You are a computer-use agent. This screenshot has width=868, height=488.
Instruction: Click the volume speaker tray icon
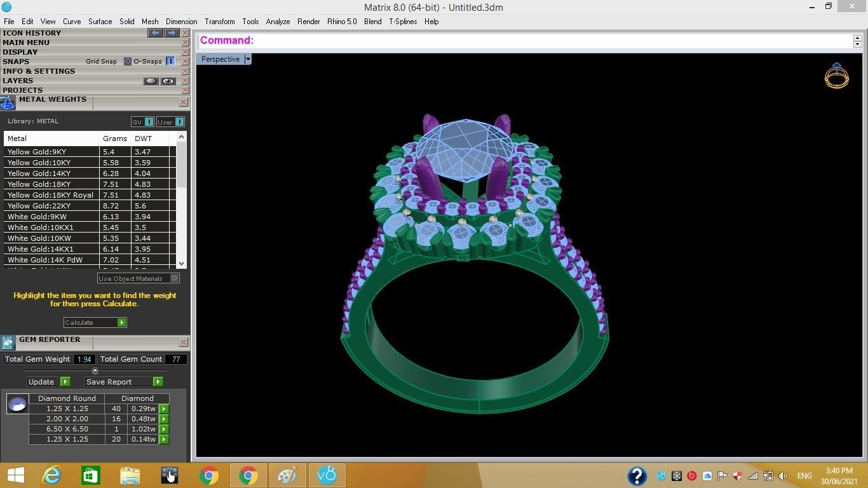[x=783, y=476]
